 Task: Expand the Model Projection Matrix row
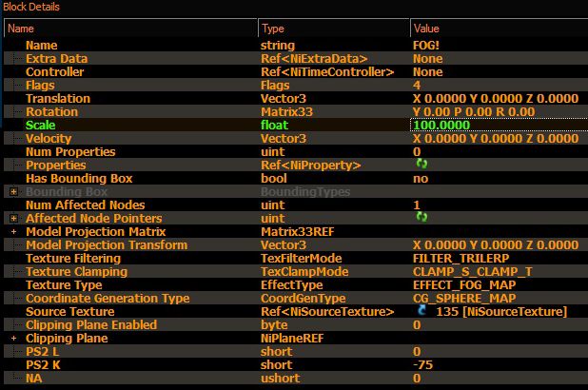click(14, 232)
